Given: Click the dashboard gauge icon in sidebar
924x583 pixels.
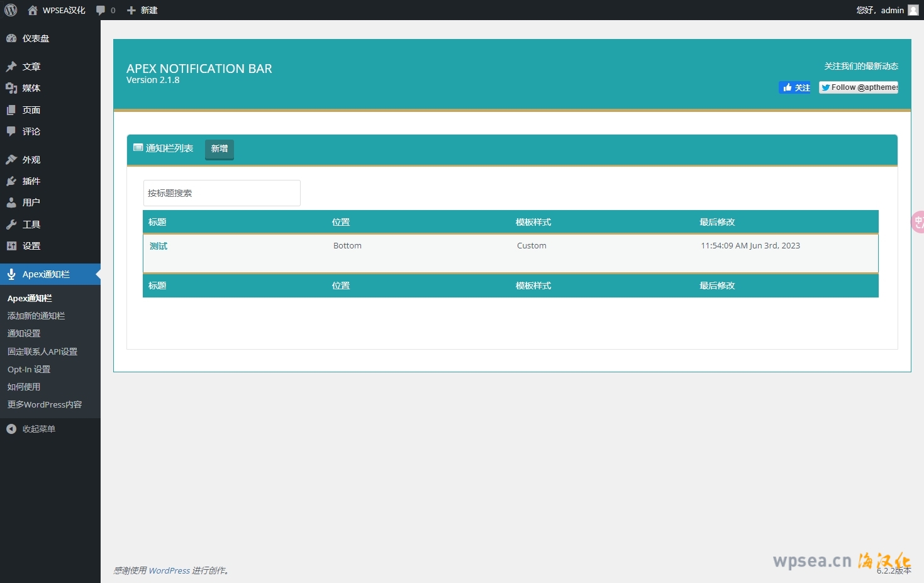Looking at the screenshot, I should pyautogui.click(x=11, y=38).
